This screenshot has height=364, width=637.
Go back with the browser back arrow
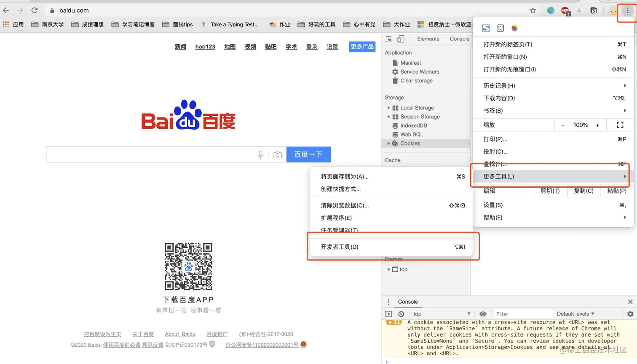click(x=6, y=11)
